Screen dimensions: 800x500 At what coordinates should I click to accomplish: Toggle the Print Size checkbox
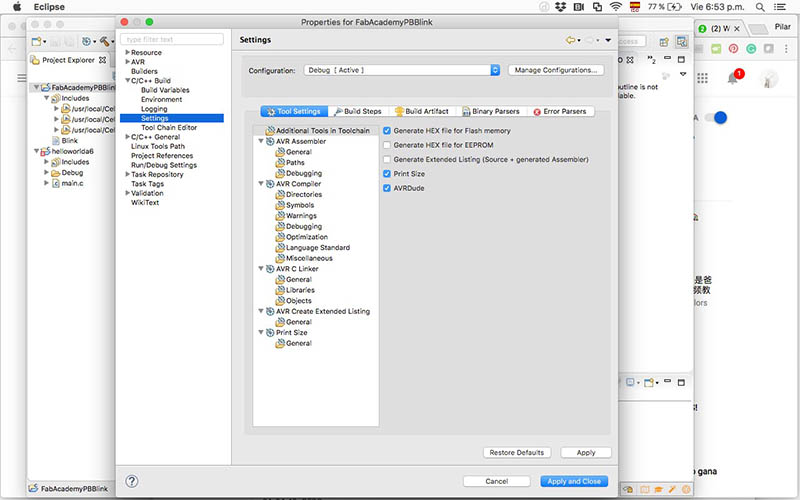pos(387,173)
